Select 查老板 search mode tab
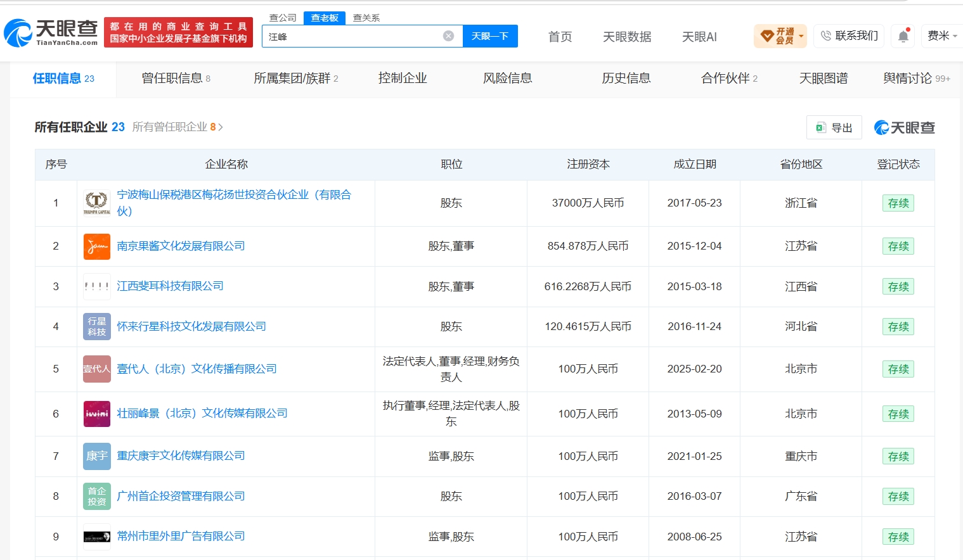Image resolution: width=963 pixels, height=560 pixels. click(325, 18)
